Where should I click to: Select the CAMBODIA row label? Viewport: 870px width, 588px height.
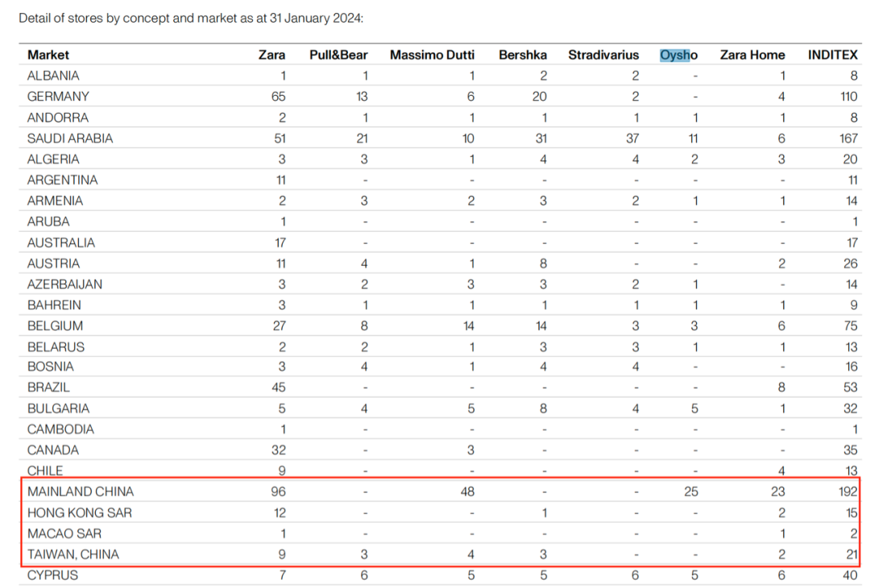pyautogui.click(x=60, y=429)
